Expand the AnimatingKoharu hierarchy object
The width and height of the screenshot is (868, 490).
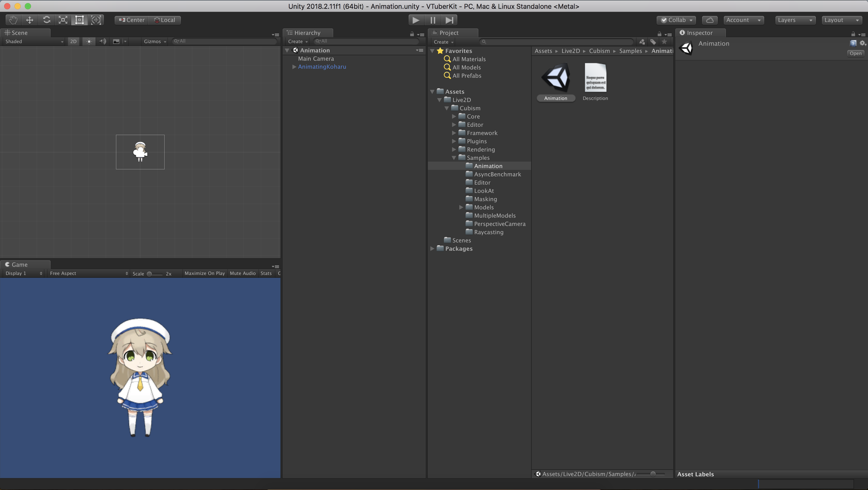tap(294, 67)
